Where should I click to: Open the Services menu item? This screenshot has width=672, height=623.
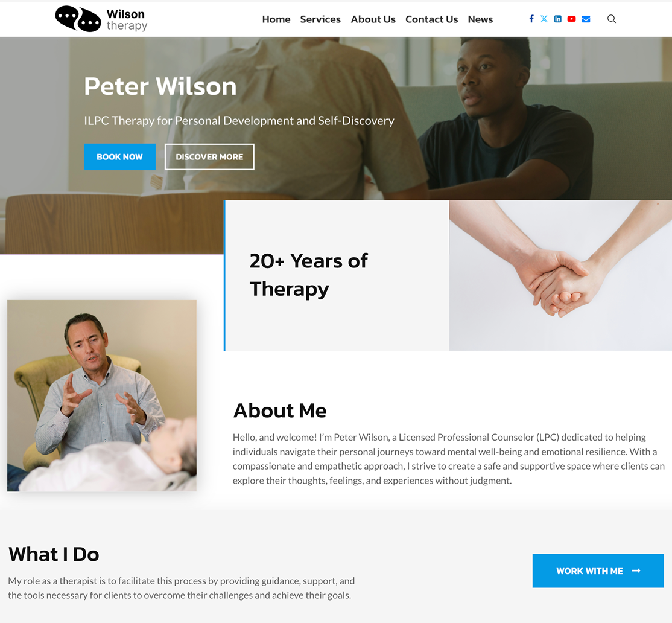320,19
